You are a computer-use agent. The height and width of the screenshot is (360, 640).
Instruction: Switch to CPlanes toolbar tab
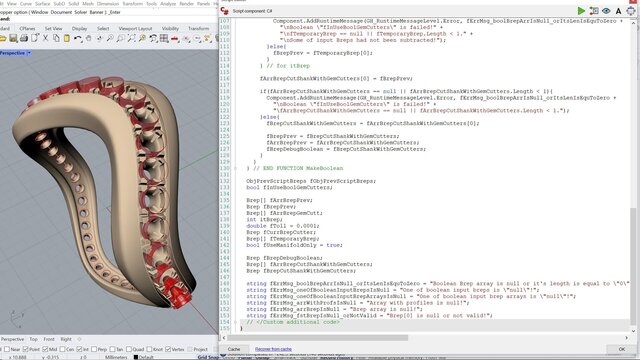click(27, 29)
